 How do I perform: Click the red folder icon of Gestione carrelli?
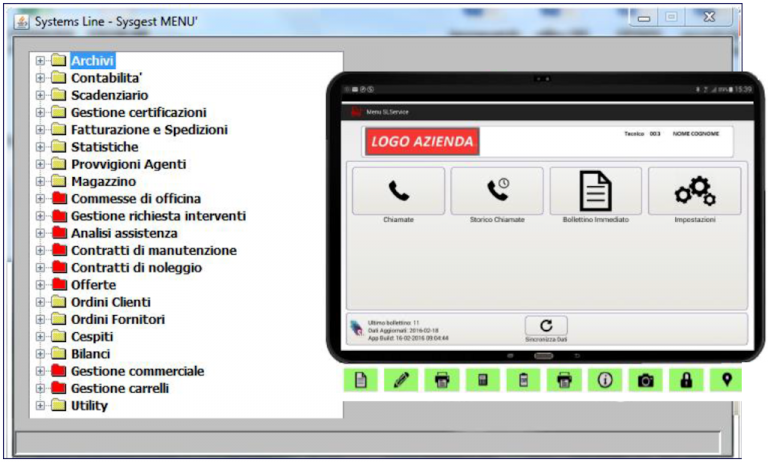(59, 388)
